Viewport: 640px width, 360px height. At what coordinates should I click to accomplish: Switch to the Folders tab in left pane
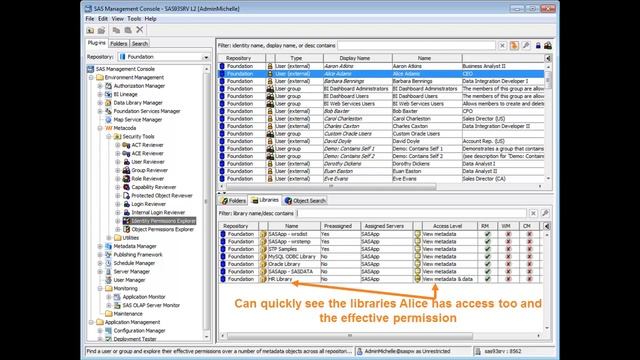pos(119,44)
